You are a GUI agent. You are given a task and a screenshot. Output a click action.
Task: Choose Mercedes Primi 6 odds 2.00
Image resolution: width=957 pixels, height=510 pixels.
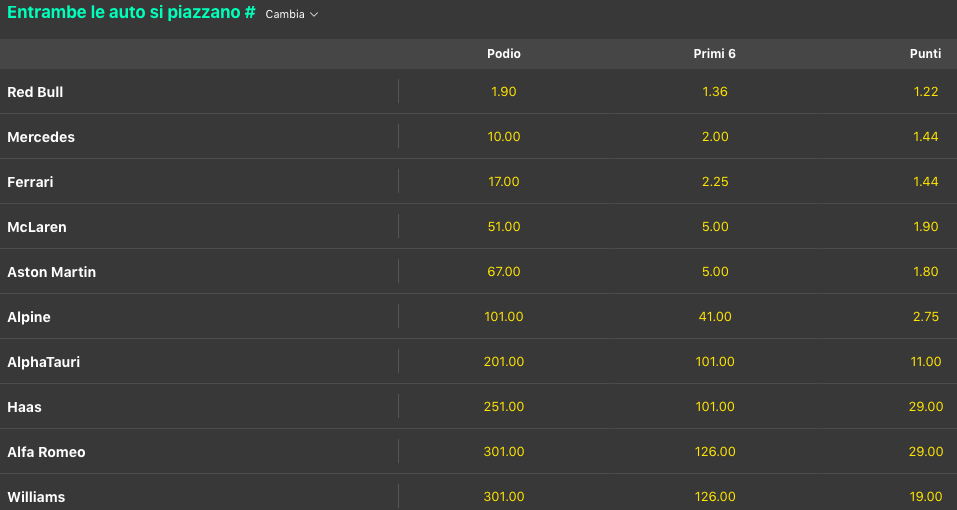[715, 137]
